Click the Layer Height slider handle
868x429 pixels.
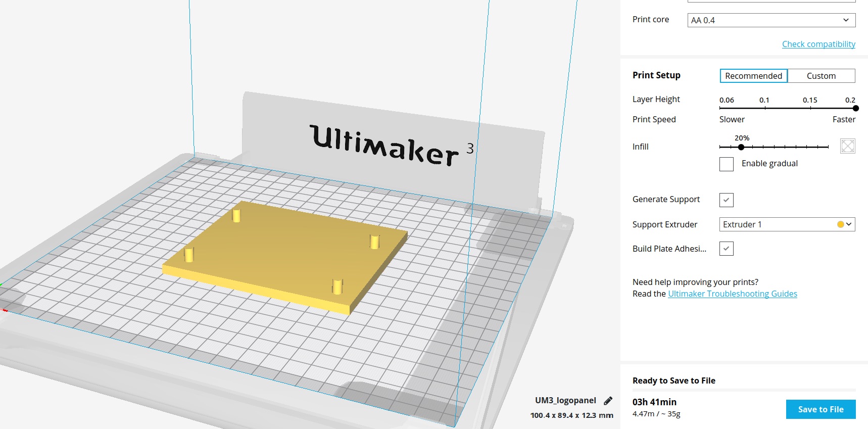tap(855, 108)
